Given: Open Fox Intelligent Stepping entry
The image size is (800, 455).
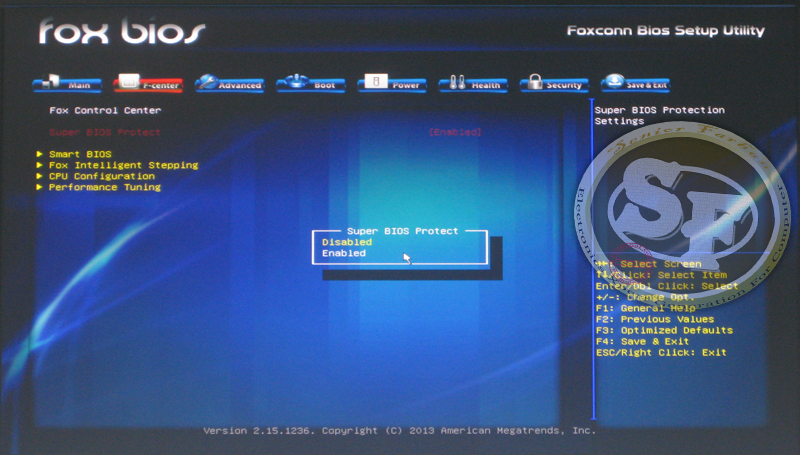Looking at the screenshot, I should [123, 165].
